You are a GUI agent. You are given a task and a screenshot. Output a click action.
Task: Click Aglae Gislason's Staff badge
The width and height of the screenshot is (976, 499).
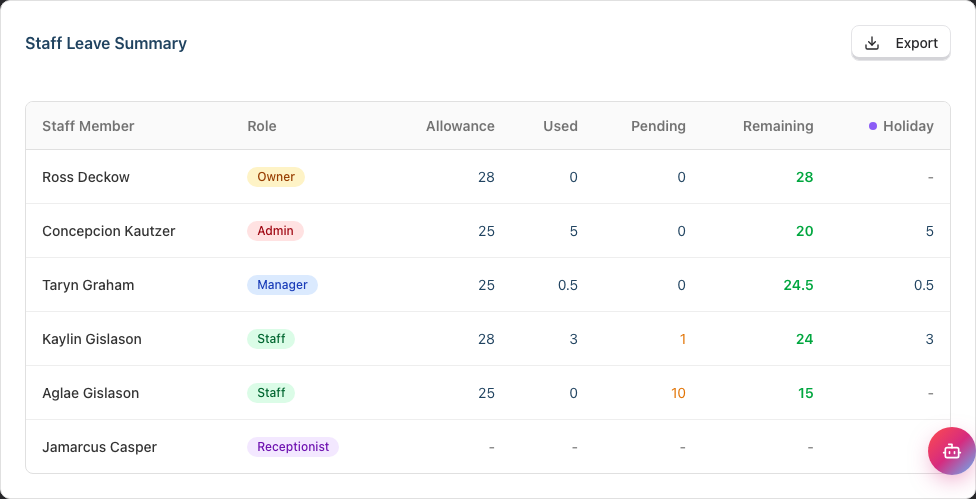click(271, 393)
